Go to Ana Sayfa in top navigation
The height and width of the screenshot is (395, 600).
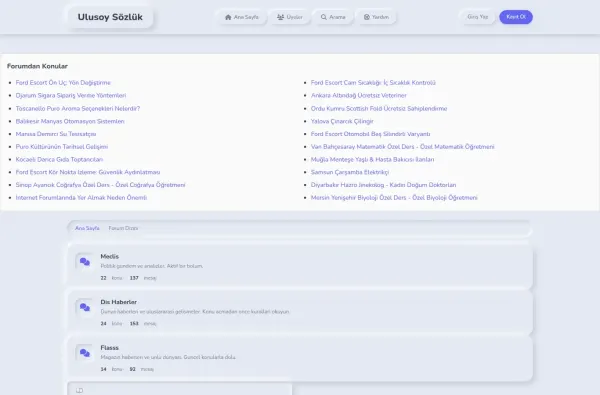point(242,17)
